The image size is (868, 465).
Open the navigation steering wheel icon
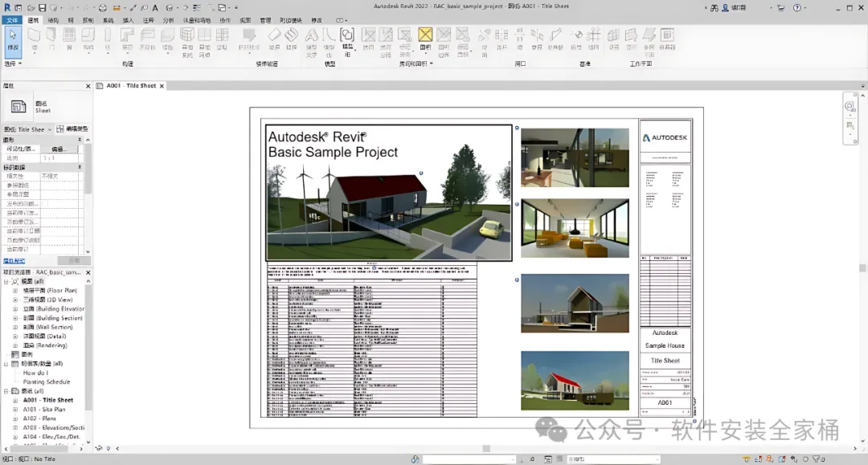(850, 107)
